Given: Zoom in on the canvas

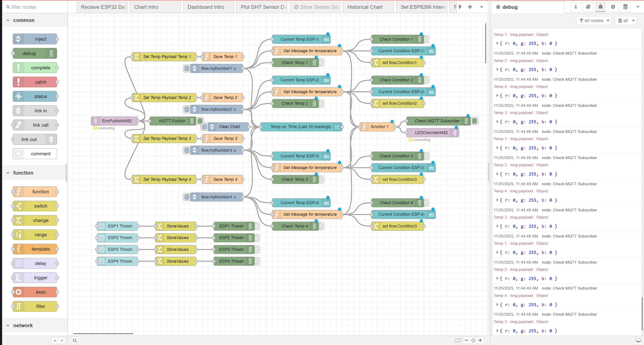Looking at the screenshot, I should [480, 340].
